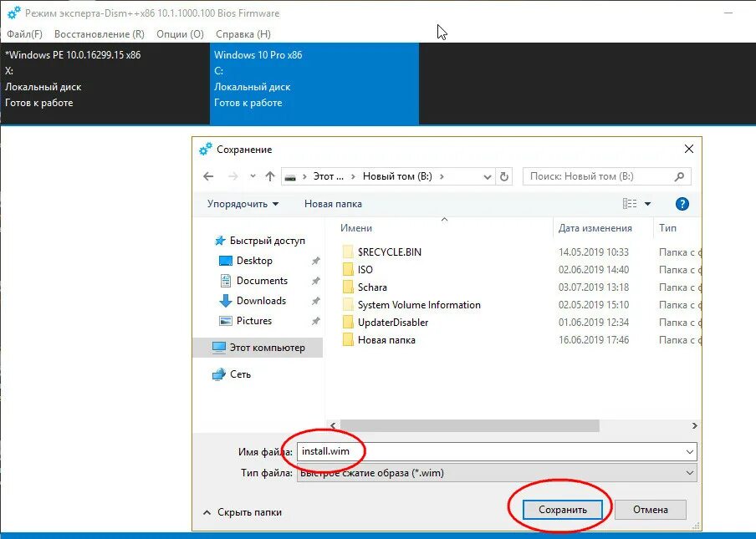Select Сеть in sidebar
This screenshot has width=756, height=539.
coord(240,374)
